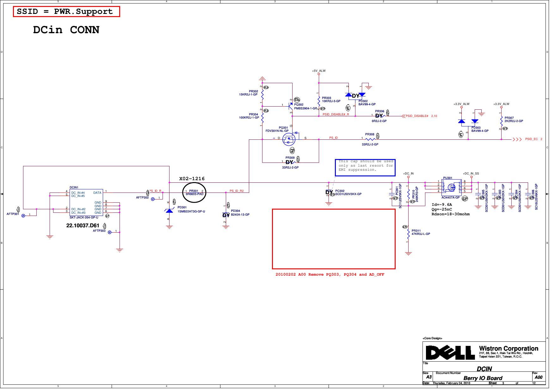Select the AO4407A-GP part name label
Image resolution: width=555 pixels, height=392 pixels.
pyautogui.click(x=451, y=198)
